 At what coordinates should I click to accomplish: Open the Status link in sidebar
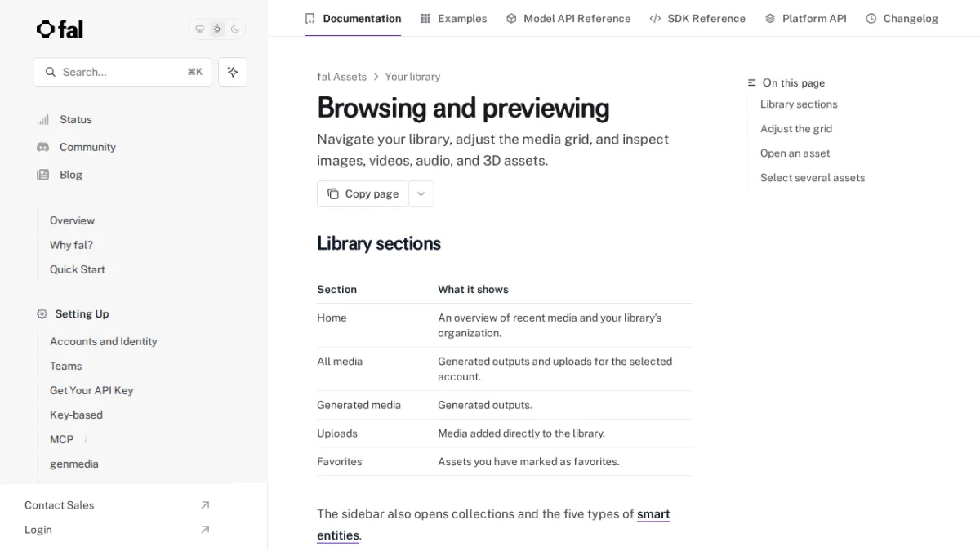pos(76,119)
